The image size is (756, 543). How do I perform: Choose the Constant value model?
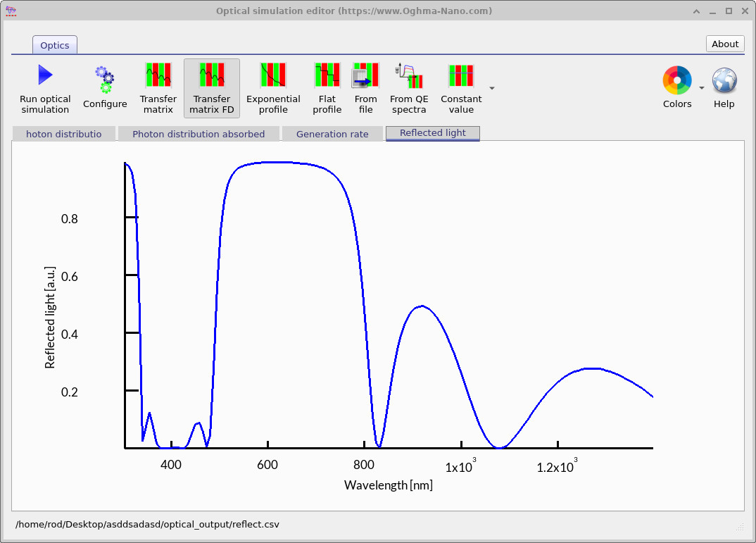click(461, 88)
